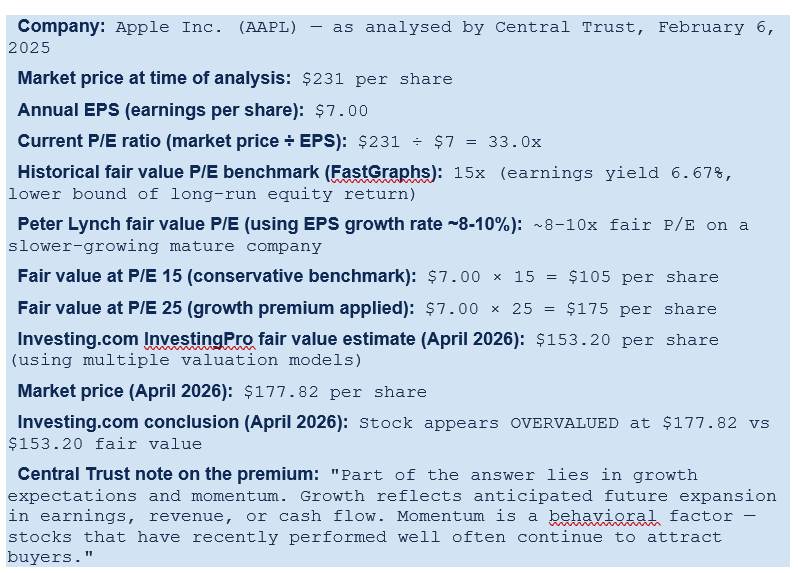
Task: Click the '$105 per share' value
Action: pyautogui.click(x=643, y=277)
